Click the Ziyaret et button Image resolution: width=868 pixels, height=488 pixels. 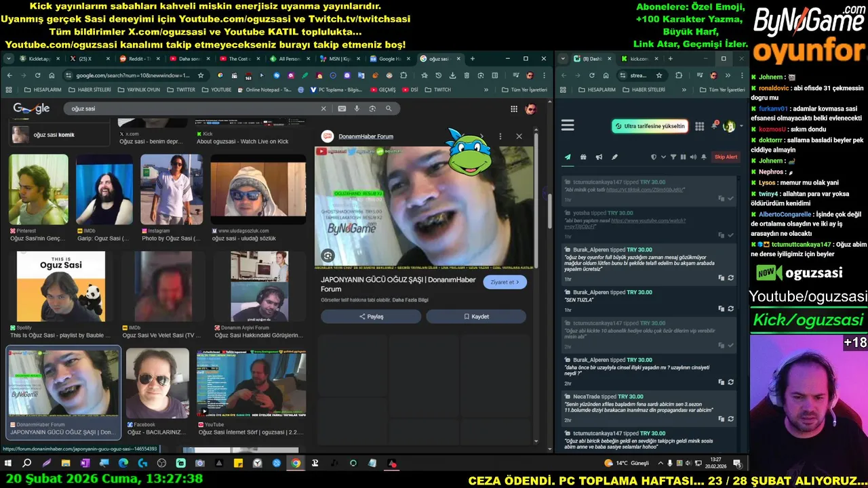click(505, 282)
